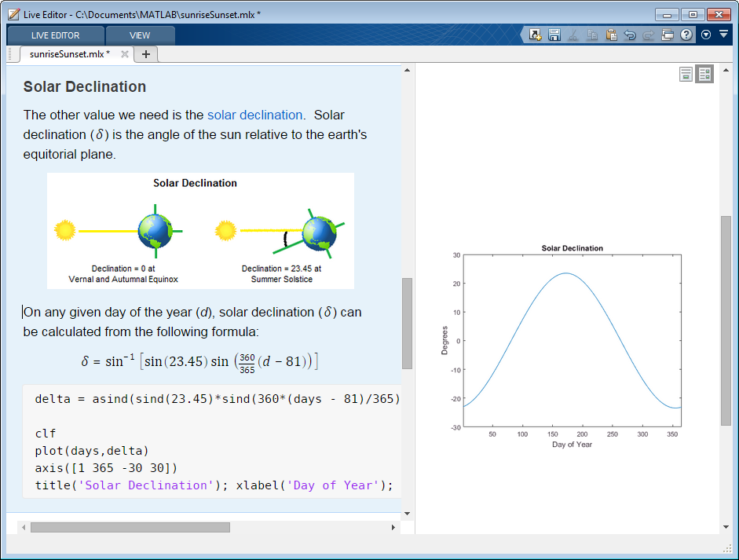Open the Paste tool in quick access toolbar
Viewport: 739px width, 560px height.
coord(611,35)
